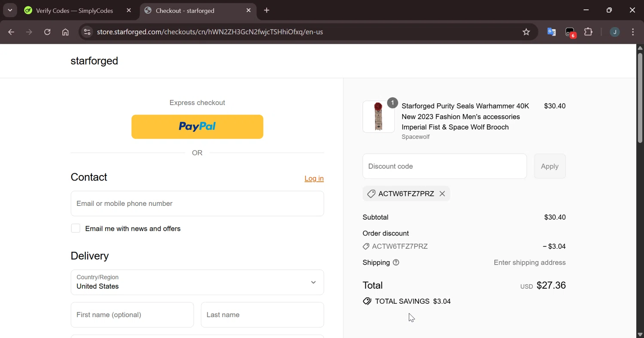Open the extension with red 6 badge
The width and height of the screenshot is (644, 338).
[570, 32]
